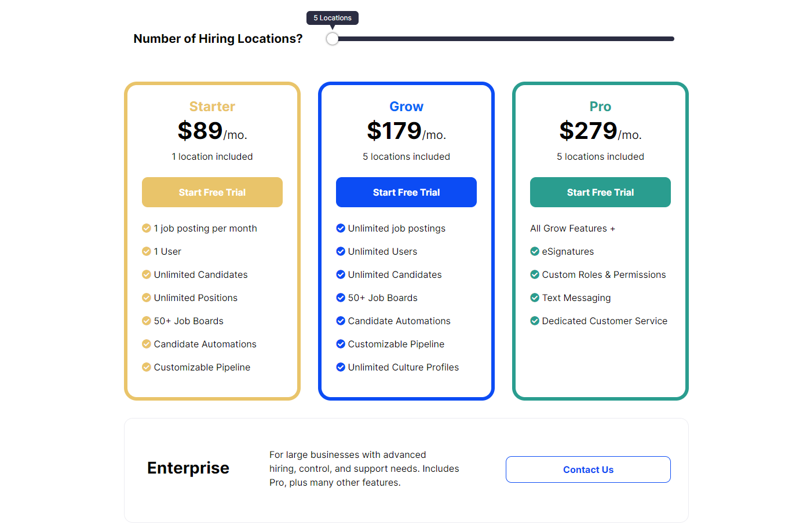Click the hiring locations slider handle
Viewport: 807px width, 532px height.
(333, 39)
